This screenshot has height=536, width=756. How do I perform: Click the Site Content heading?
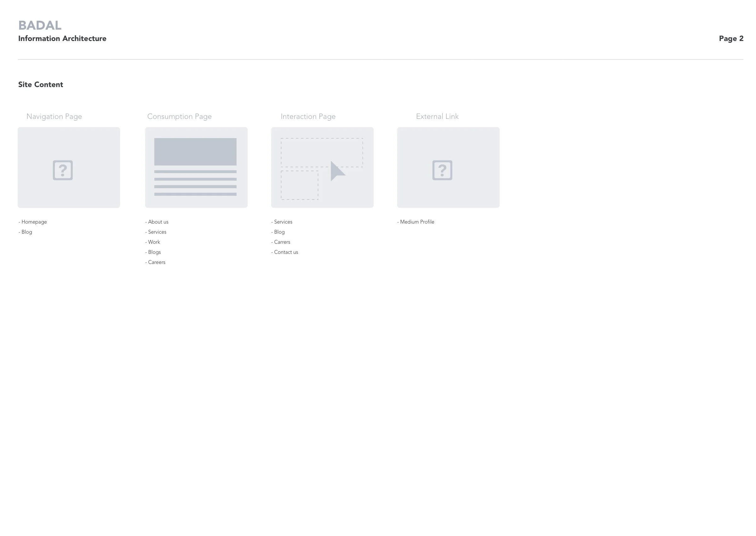tap(41, 84)
